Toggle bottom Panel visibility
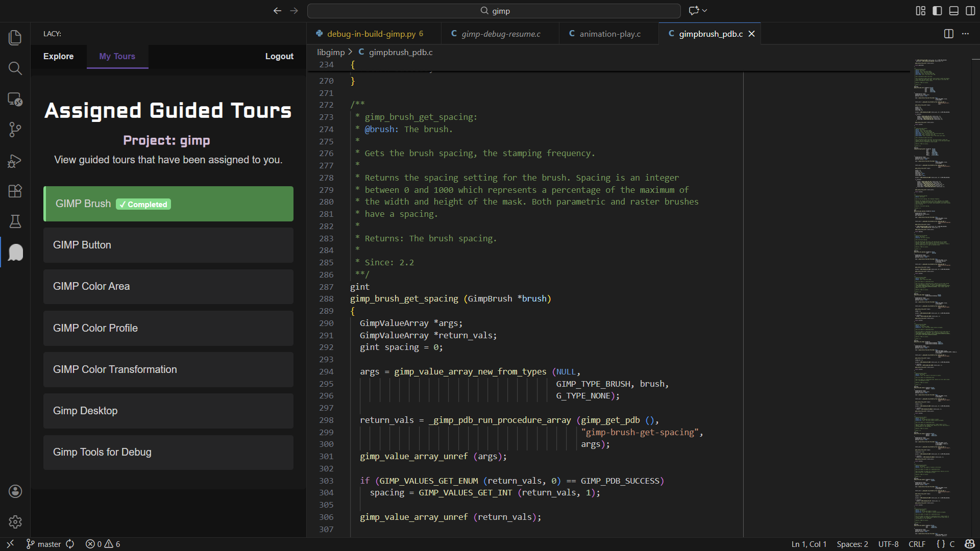980x551 pixels. pos(953,11)
